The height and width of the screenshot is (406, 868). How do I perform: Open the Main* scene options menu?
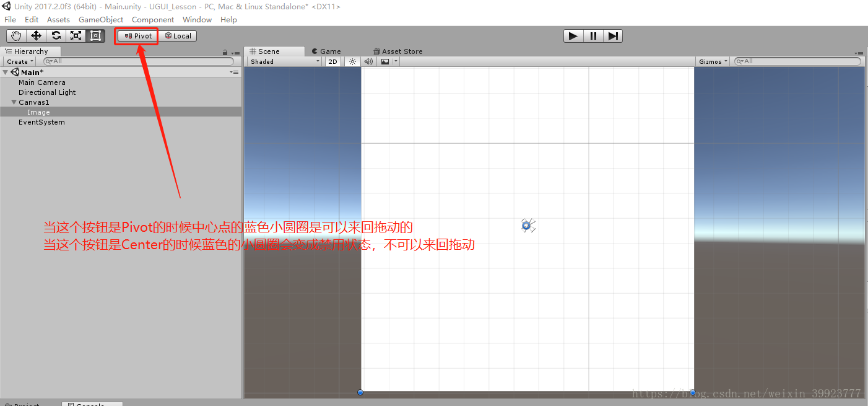235,73
